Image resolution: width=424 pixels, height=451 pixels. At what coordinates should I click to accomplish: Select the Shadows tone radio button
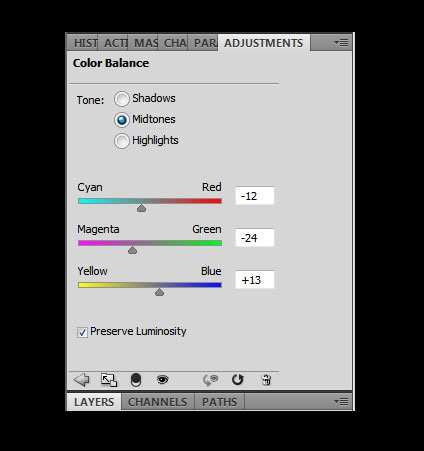coord(122,99)
